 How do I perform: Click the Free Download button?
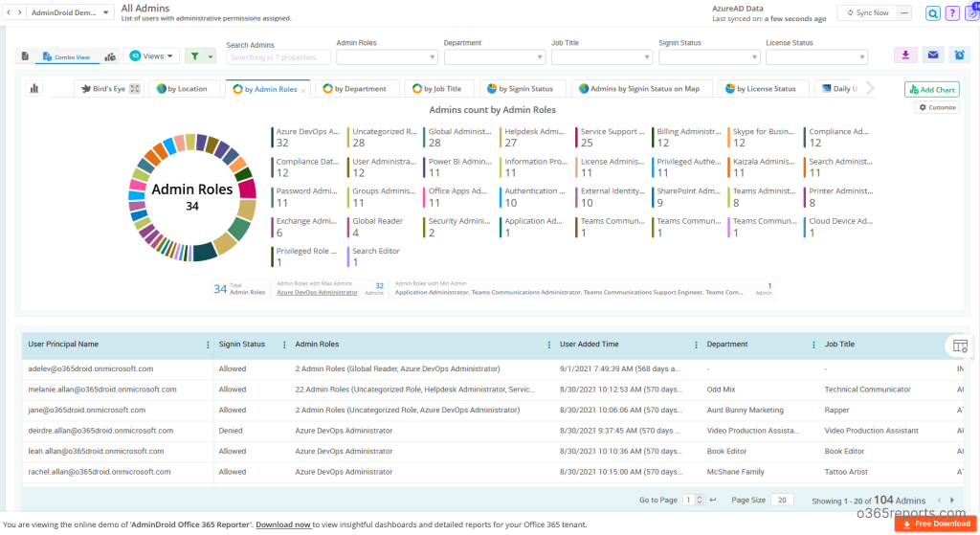point(936,524)
